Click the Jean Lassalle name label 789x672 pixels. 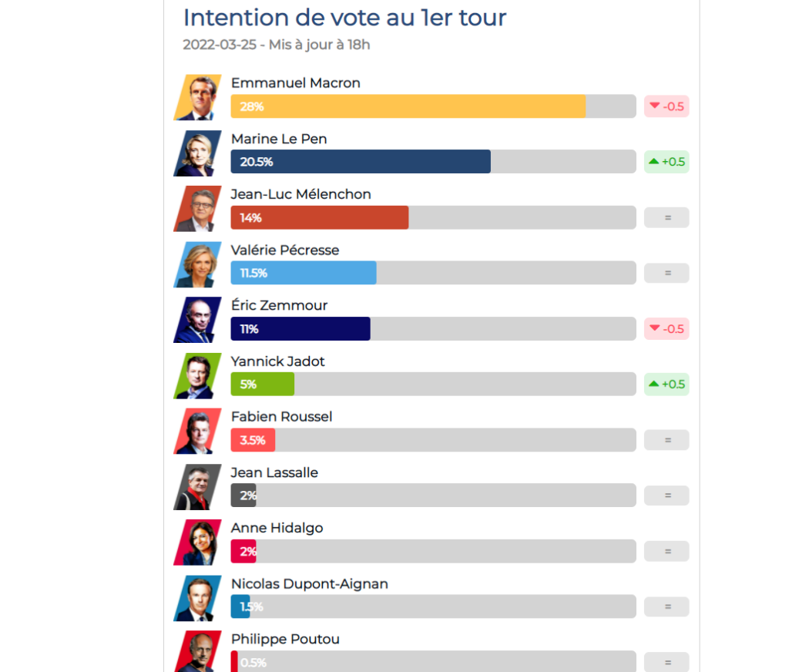tap(274, 472)
